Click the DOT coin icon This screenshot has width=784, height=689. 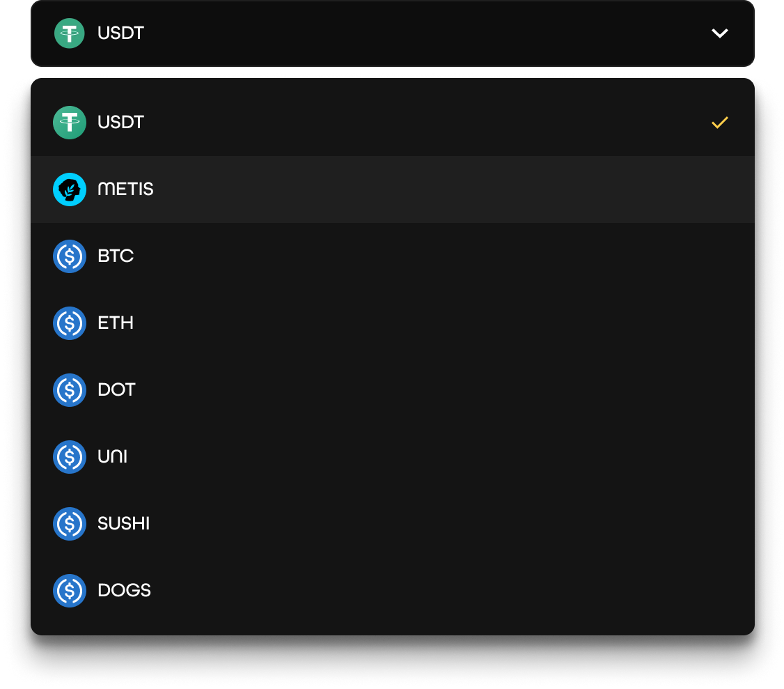point(70,390)
